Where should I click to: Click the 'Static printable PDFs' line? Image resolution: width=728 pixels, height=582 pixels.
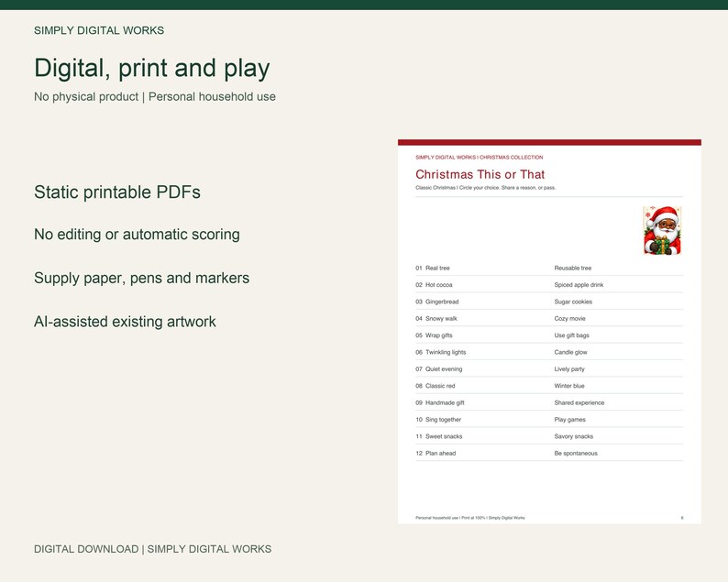(x=117, y=192)
